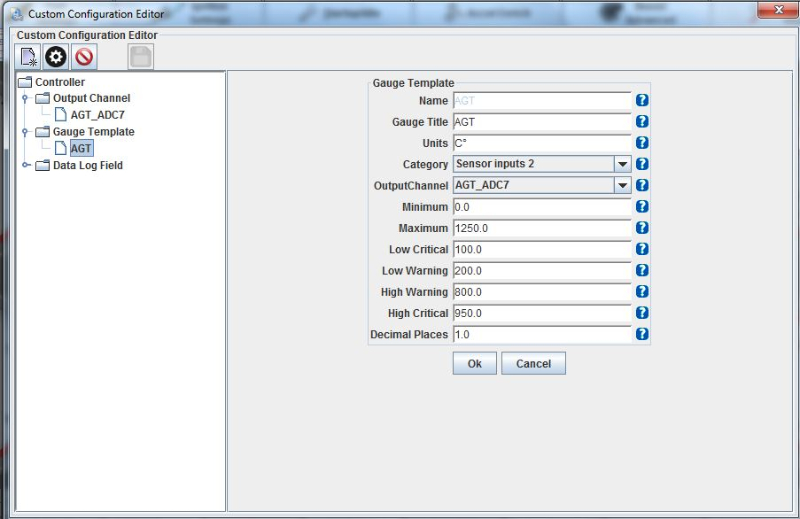
Task: Click the Gauge Title text field
Action: pyautogui.click(x=541, y=122)
